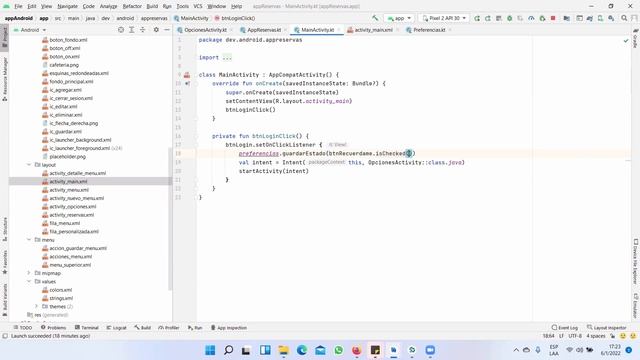The height and width of the screenshot is (360, 640).
Task: Toggle the Structure side panel
Action: 4,229
